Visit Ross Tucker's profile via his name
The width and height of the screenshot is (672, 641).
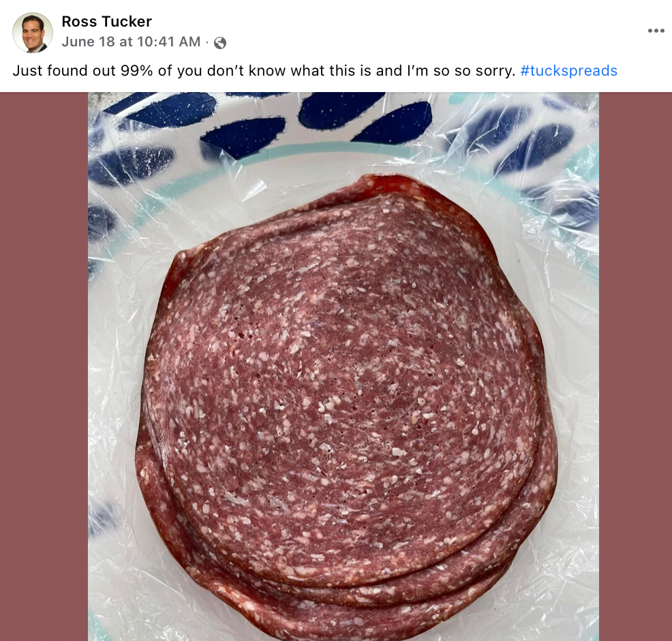tap(107, 21)
